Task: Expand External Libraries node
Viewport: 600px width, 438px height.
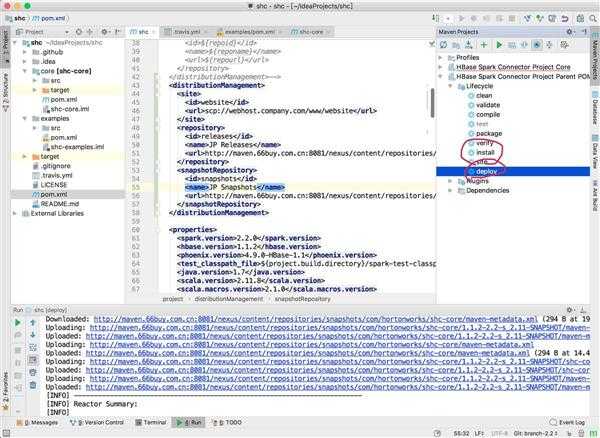Action: 15,213
